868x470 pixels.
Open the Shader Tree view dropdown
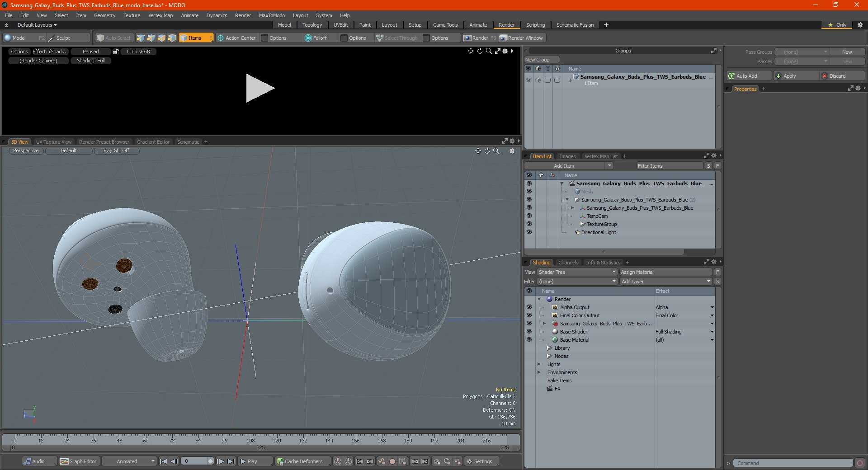pos(577,272)
